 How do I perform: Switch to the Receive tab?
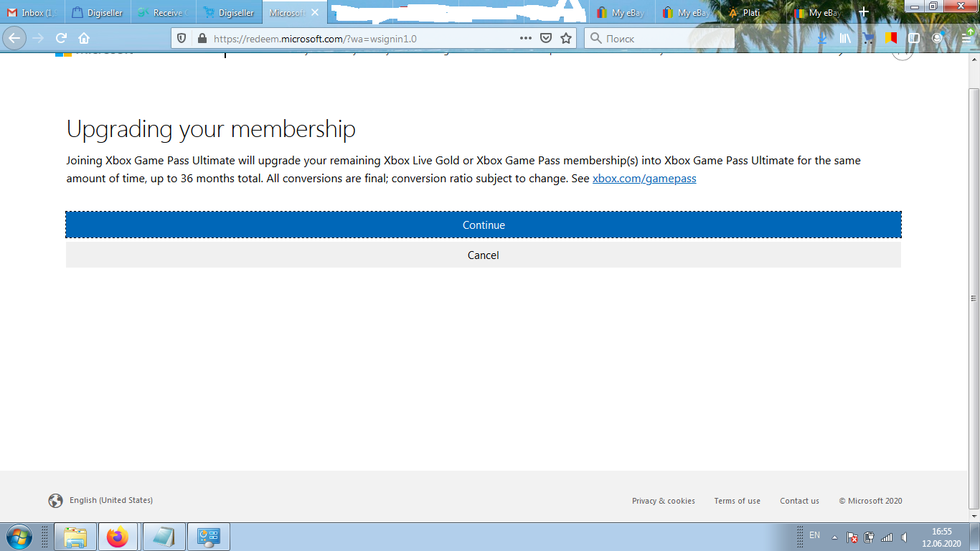click(x=163, y=12)
